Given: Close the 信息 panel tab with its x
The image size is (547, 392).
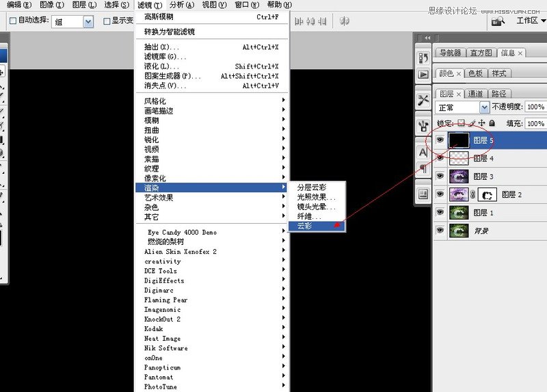Looking at the screenshot, I should point(520,53).
